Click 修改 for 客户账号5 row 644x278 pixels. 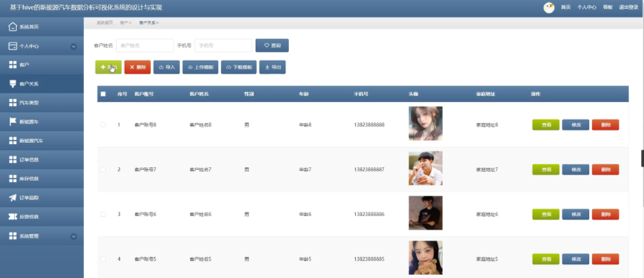pos(576,259)
